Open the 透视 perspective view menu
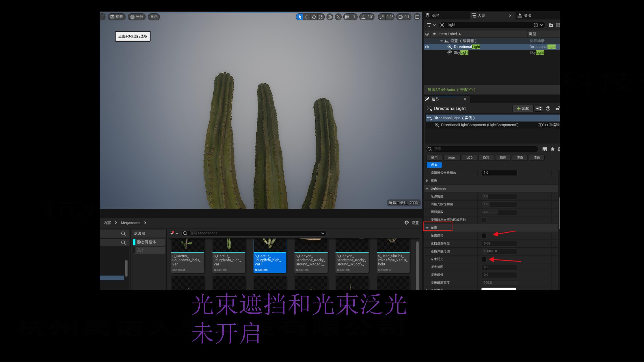 coord(117,17)
